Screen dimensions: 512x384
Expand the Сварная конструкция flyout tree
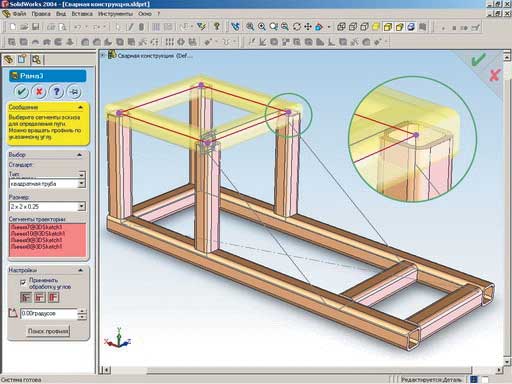103,55
